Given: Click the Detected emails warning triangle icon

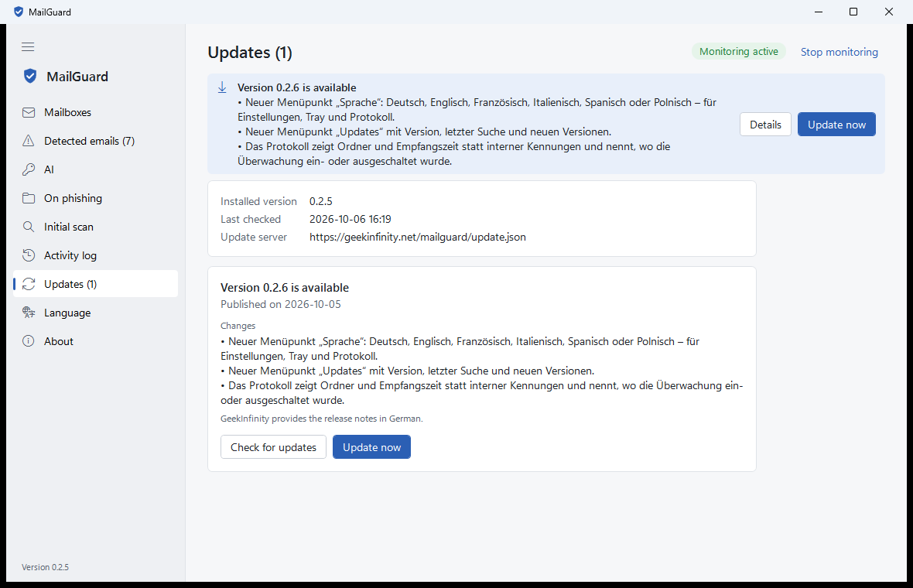Looking at the screenshot, I should tap(29, 141).
